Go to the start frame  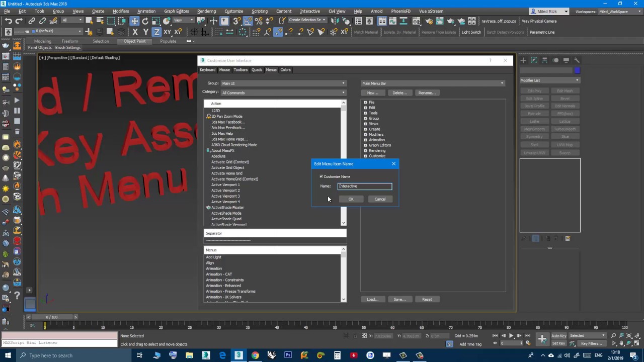(x=495, y=335)
